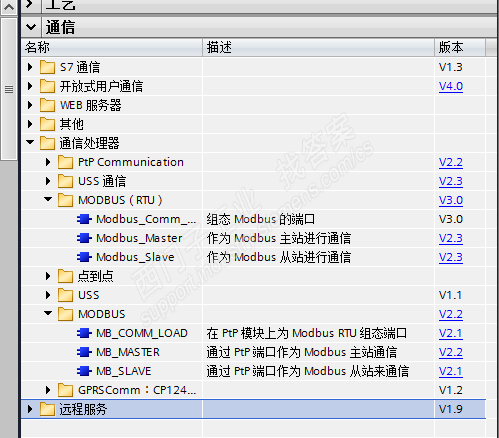Image resolution: width=499 pixels, height=438 pixels.
Task: Click description 作为 Modbus 从站进行通信
Action: 279,257
